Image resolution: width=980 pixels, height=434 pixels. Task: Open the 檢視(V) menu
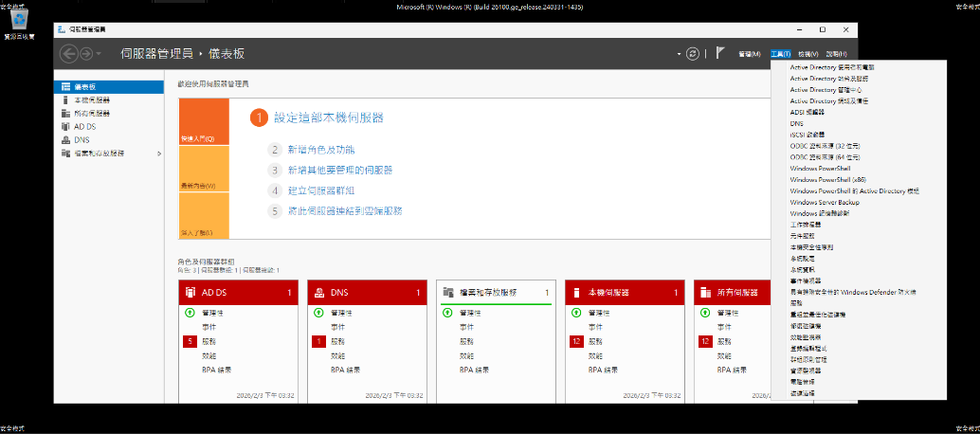click(808, 54)
